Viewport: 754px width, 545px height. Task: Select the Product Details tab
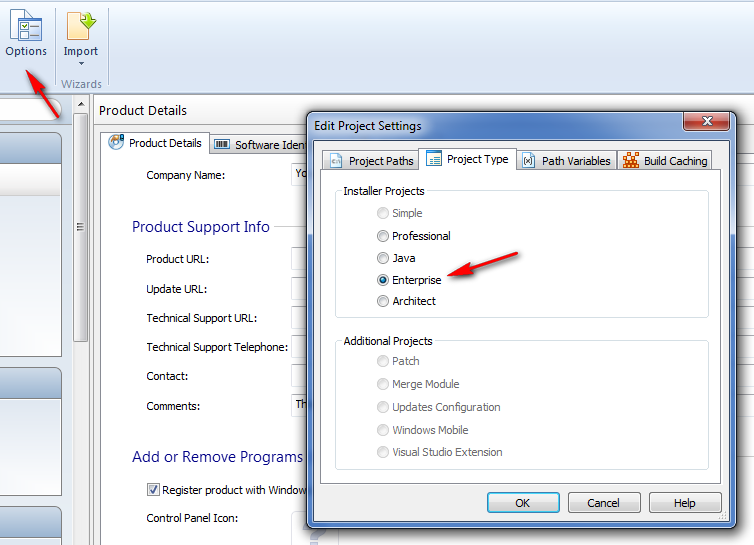tap(155, 143)
